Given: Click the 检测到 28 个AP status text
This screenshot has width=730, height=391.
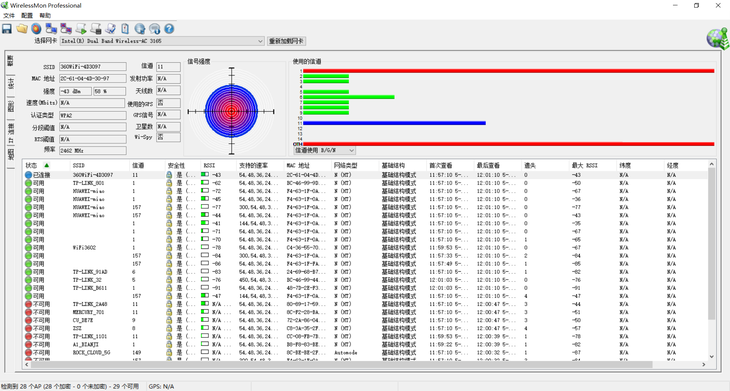Looking at the screenshot, I should point(70,386).
